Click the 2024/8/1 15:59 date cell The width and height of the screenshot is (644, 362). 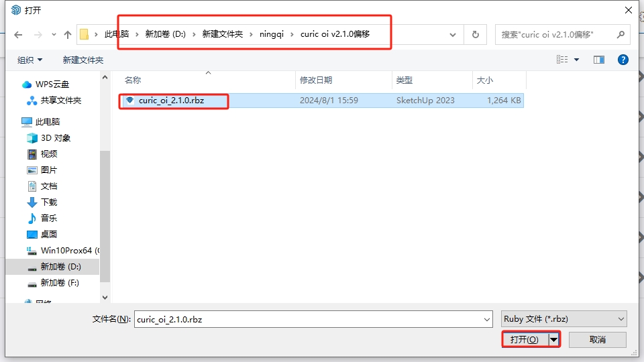pos(329,101)
